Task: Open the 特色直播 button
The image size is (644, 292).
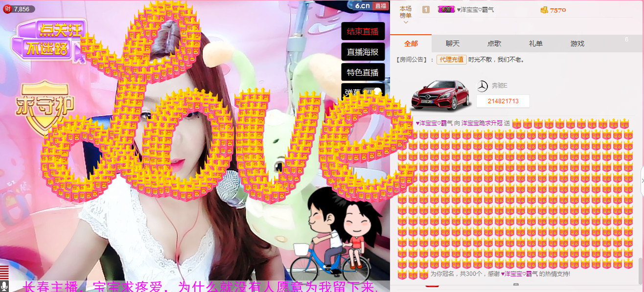Action: (x=363, y=72)
